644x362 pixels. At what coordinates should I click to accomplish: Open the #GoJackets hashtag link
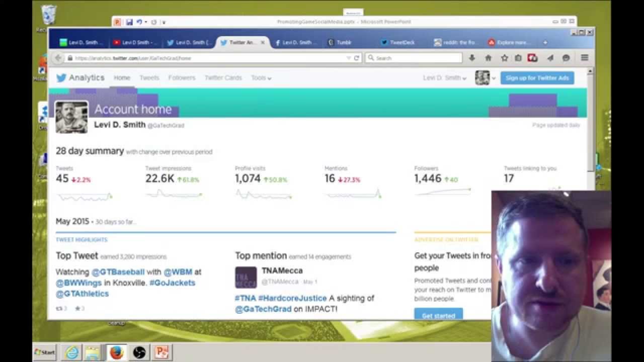[172, 283]
